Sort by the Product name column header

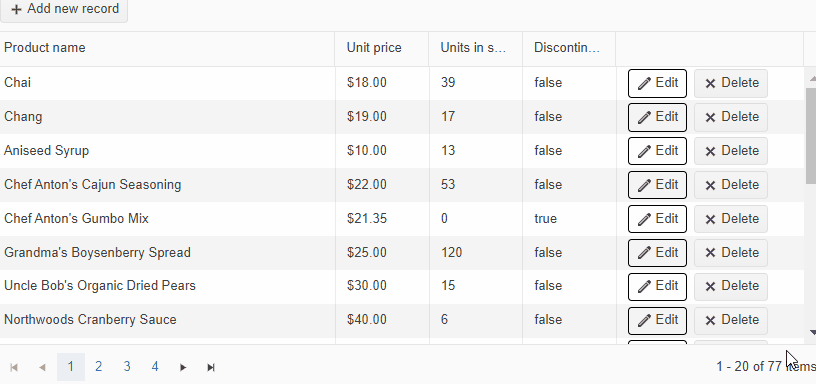pos(45,48)
